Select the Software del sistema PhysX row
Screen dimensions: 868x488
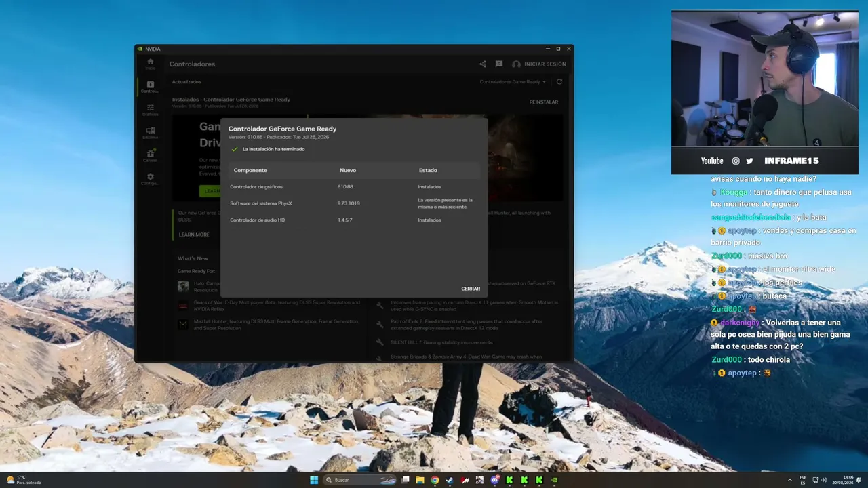(354, 203)
